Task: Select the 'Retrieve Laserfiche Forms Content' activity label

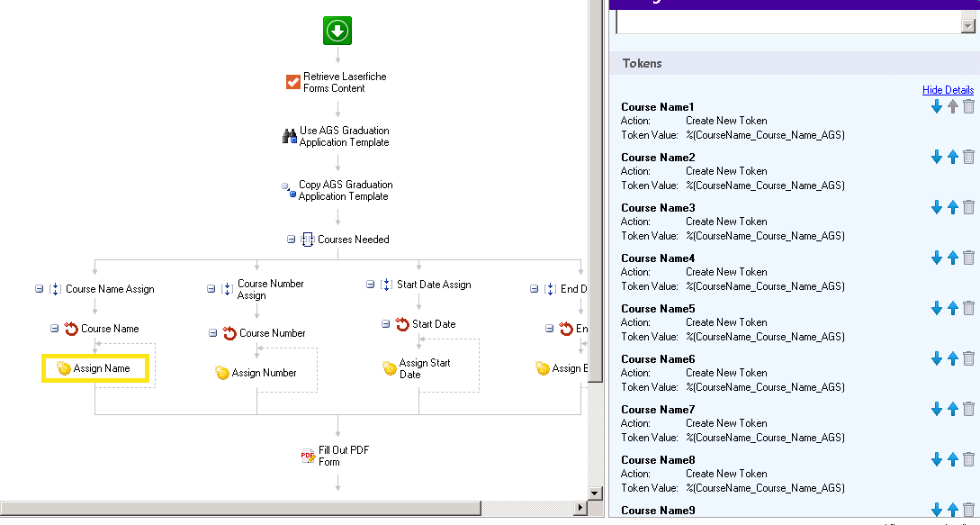Action: (345, 82)
